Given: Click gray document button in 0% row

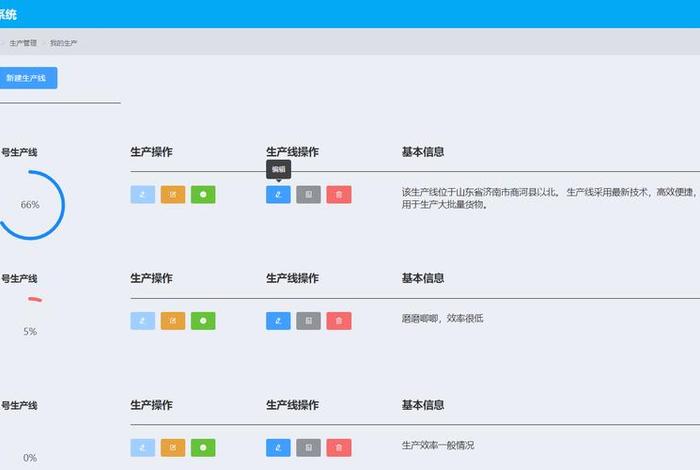Looking at the screenshot, I should coord(308,448).
